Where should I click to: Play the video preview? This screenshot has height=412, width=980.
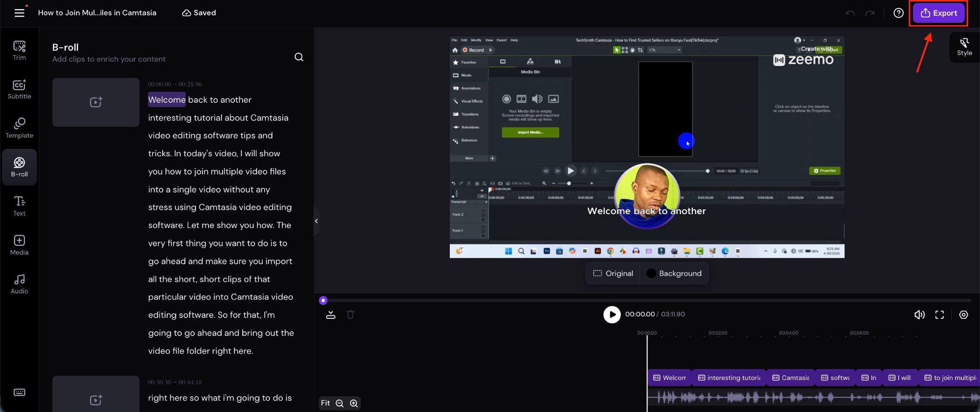612,314
